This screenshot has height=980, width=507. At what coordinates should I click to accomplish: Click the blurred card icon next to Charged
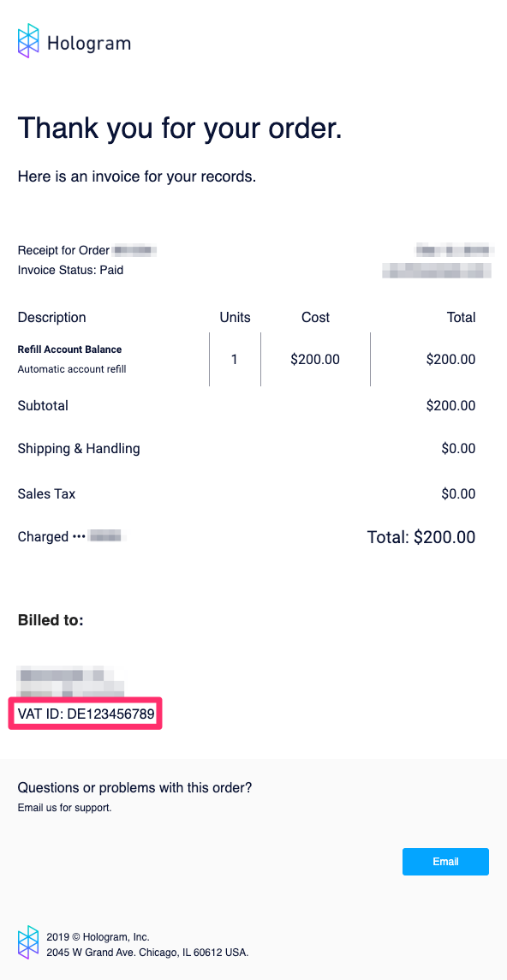(104, 536)
